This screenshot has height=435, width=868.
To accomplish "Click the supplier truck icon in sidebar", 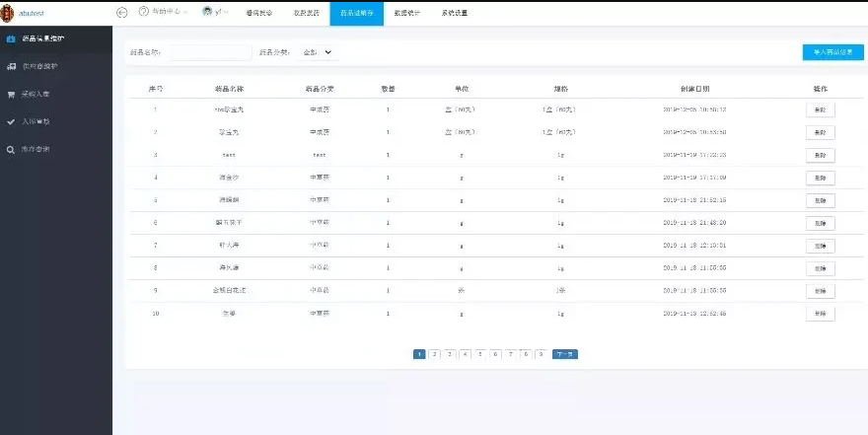I will 11,67.
